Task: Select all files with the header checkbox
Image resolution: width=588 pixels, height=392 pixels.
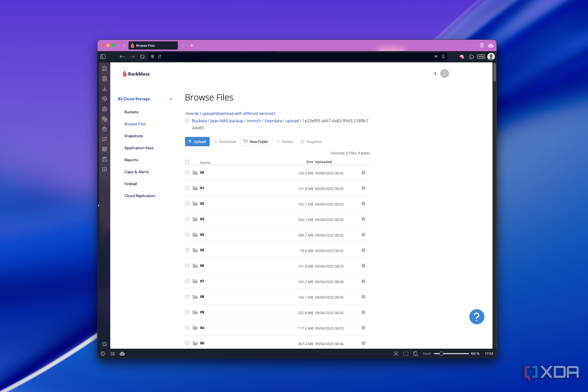Action: pyautogui.click(x=187, y=162)
